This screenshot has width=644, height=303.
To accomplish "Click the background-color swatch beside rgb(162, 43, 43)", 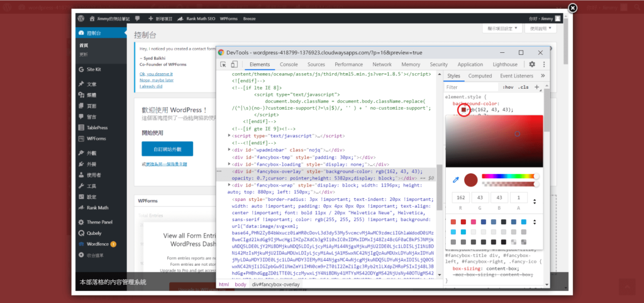I will [x=464, y=110].
